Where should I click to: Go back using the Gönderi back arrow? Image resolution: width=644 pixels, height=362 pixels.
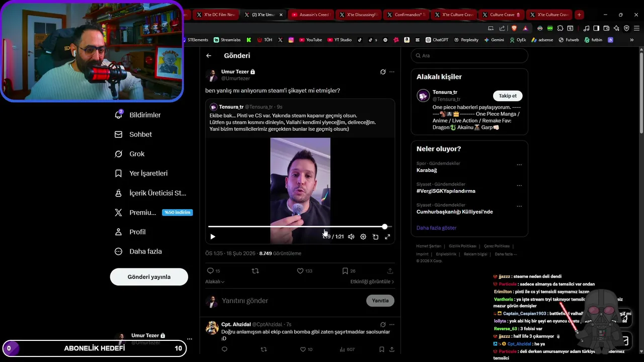pyautogui.click(x=209, y=56)
